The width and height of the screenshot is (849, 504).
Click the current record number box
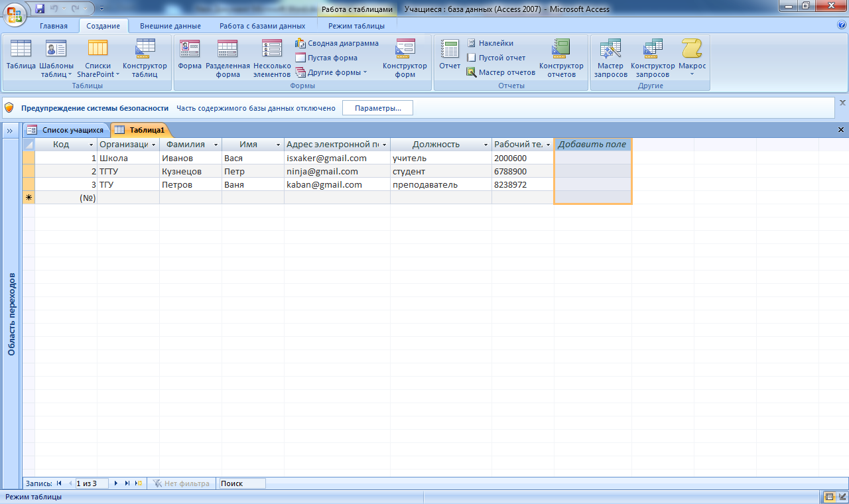coord(93,483)
